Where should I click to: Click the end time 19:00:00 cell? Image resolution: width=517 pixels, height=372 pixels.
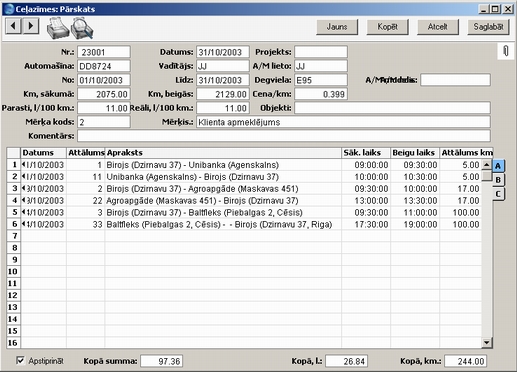click(415, 224)
